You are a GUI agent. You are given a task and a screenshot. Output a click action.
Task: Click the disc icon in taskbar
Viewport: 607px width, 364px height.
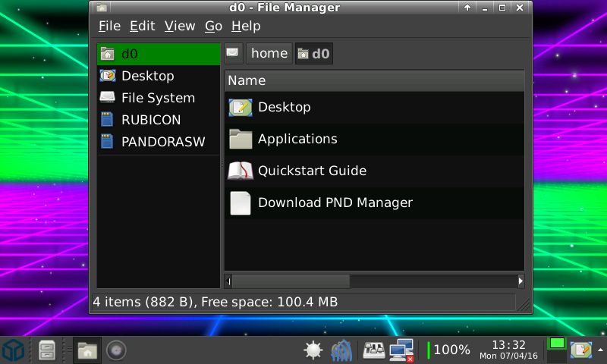pyautogui.click(x=115, y=350)
